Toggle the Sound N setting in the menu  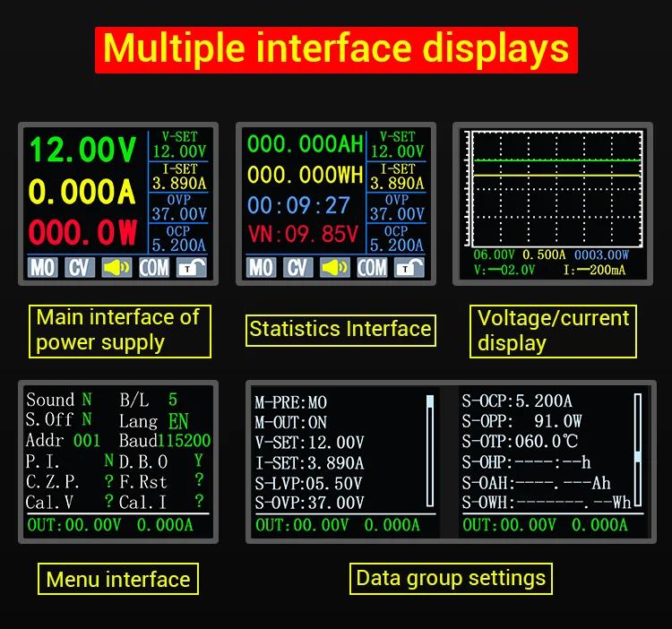pyautogui.click(x=87, y=400)
